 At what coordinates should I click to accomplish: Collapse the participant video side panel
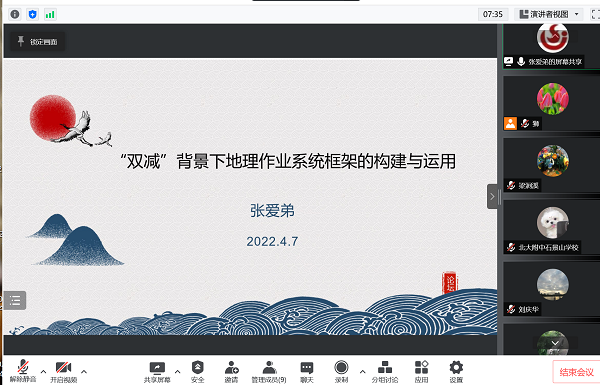pyautogui.click(x=492, y=196)
